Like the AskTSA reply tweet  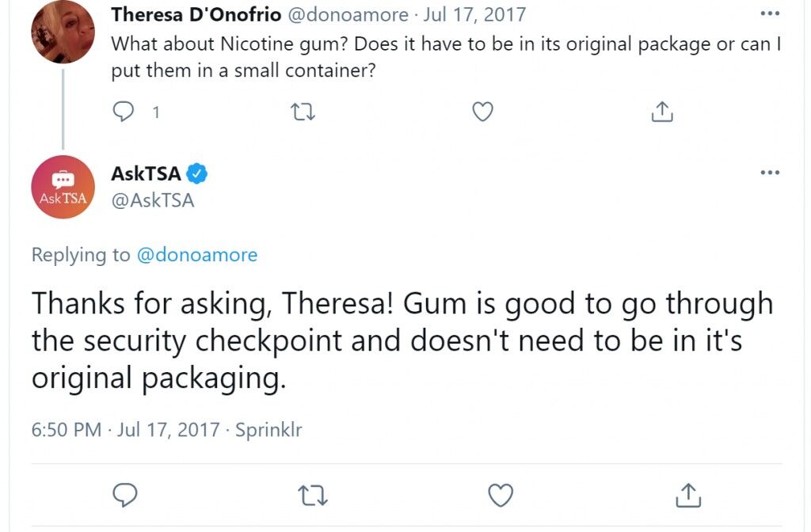[501, 495]
